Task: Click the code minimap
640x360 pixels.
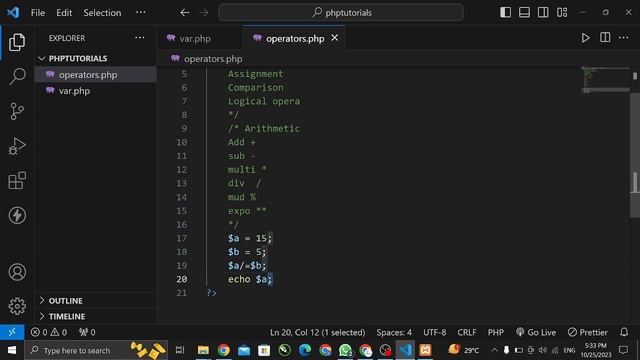Action: [605, 80]
